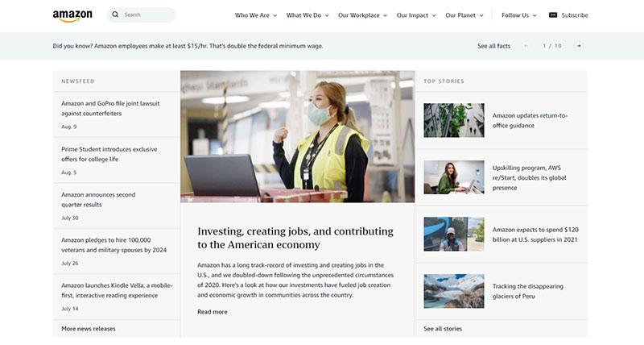Open the AWS re/Start story thumbnail

(454, 177)
